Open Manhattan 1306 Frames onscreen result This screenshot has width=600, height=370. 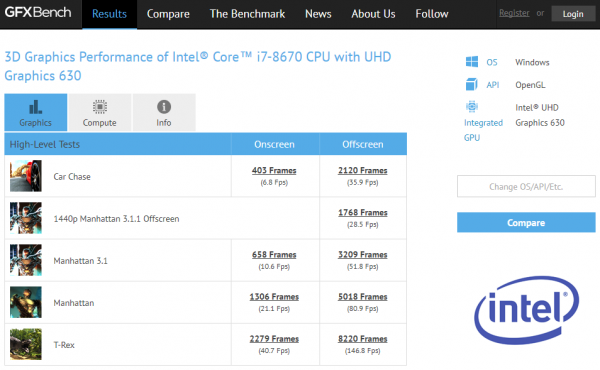274,297
